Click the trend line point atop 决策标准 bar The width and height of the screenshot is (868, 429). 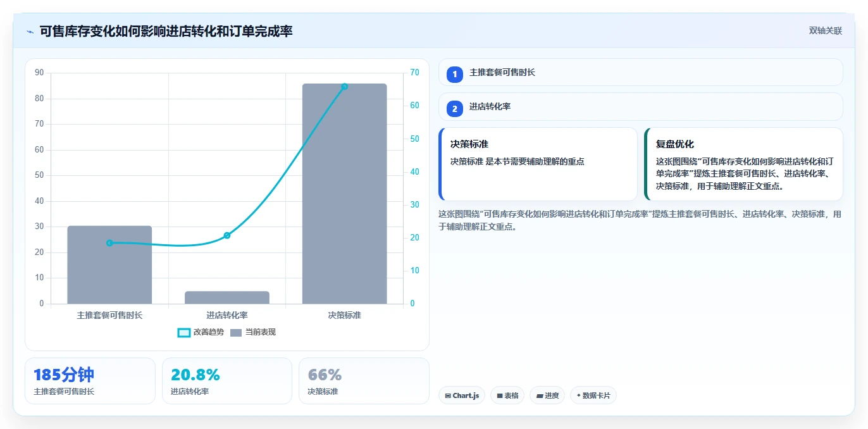point(344,87)
